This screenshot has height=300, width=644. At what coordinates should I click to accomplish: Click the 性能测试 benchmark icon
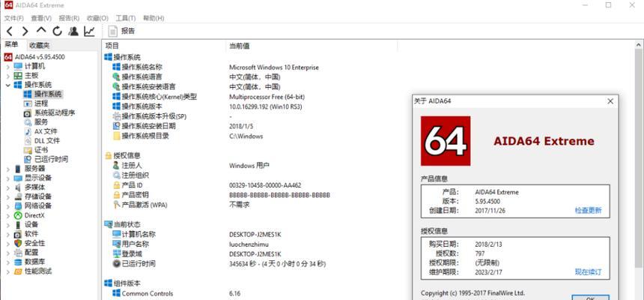[18, 271]
